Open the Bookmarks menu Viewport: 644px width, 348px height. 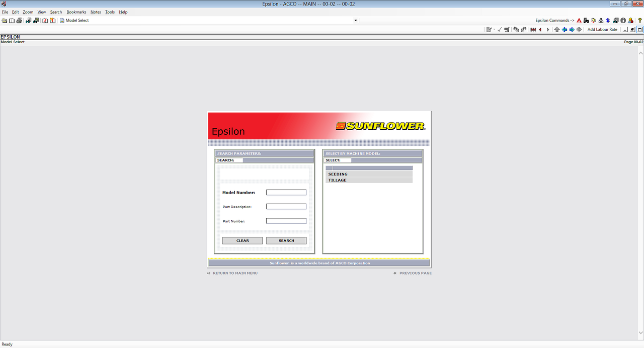tap(76, 12)
